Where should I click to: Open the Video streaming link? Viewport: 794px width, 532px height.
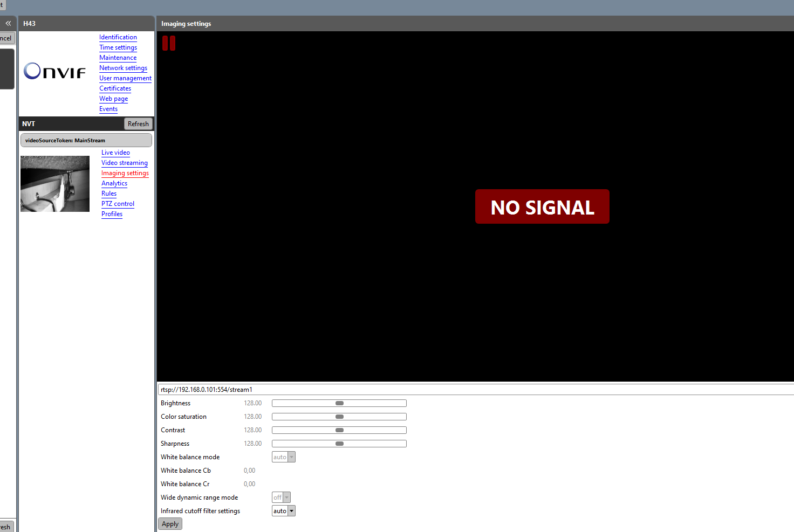click(x=124, y=163)
